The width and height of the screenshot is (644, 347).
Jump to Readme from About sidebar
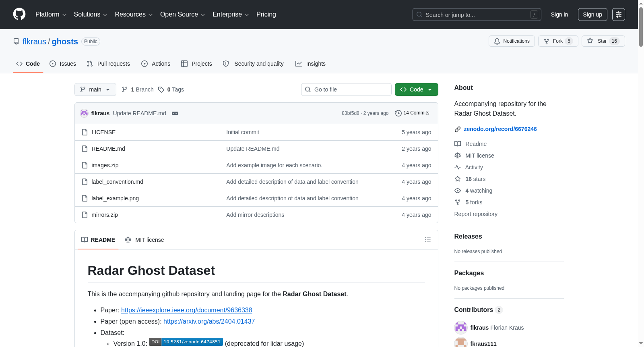471,144
